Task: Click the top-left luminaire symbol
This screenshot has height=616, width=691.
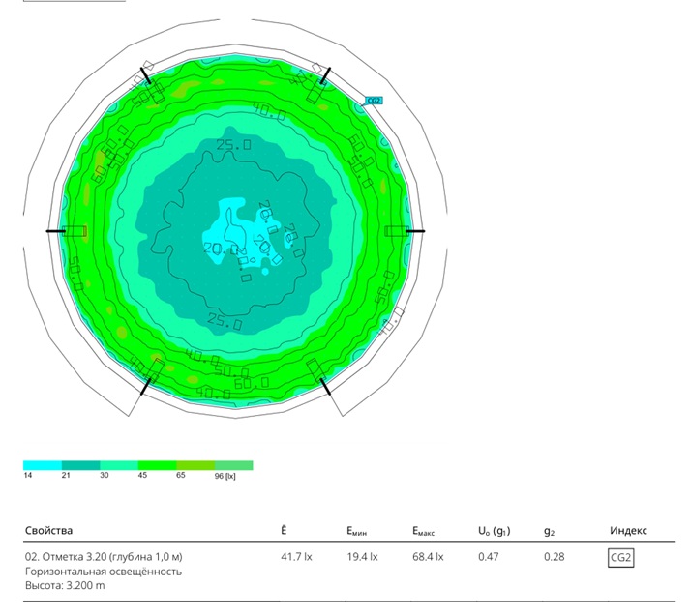Action: point(151,88)
